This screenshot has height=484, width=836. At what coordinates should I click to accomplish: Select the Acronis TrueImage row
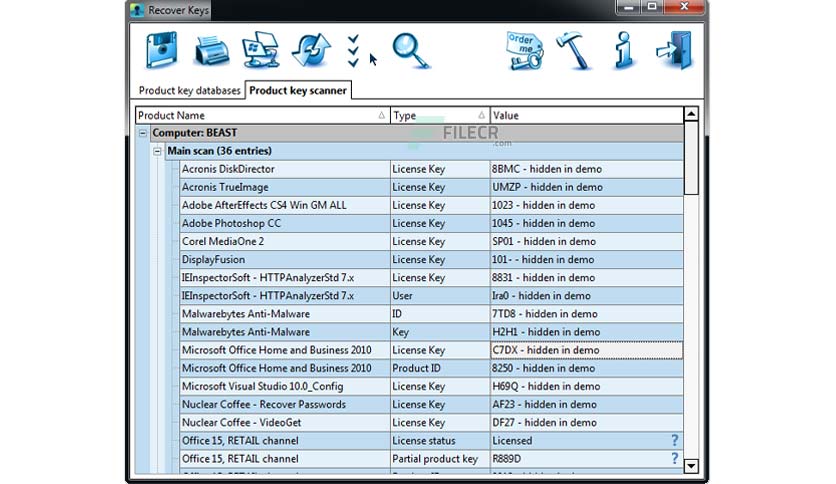click(x=431, y=187)
